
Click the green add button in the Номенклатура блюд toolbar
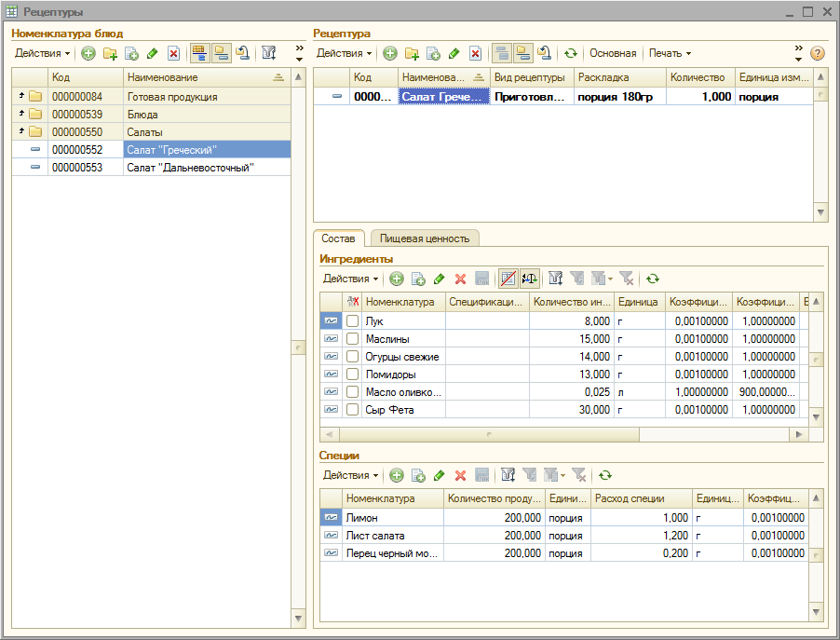(x=88, y=54)
